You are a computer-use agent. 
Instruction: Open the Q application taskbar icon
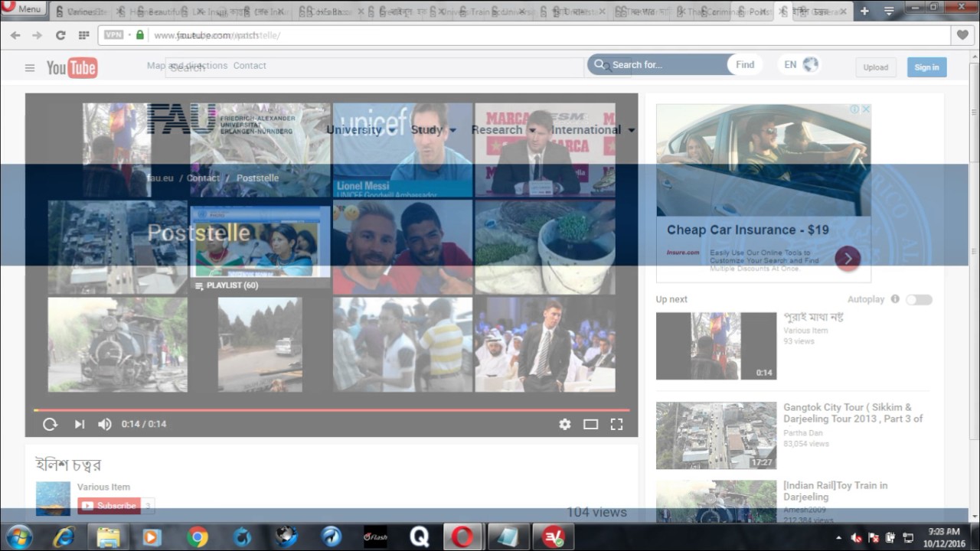click(420, 537)
